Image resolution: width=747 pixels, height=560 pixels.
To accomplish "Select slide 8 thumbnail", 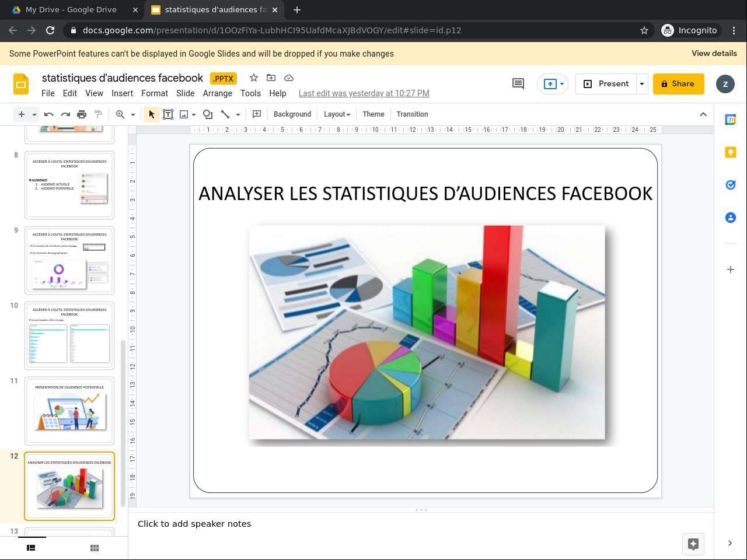I will click(69, 185).
